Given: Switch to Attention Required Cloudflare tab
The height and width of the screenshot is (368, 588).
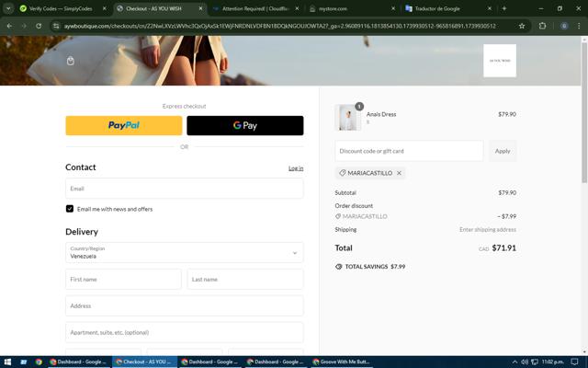Looking at the screenshot, I should 255,8.
